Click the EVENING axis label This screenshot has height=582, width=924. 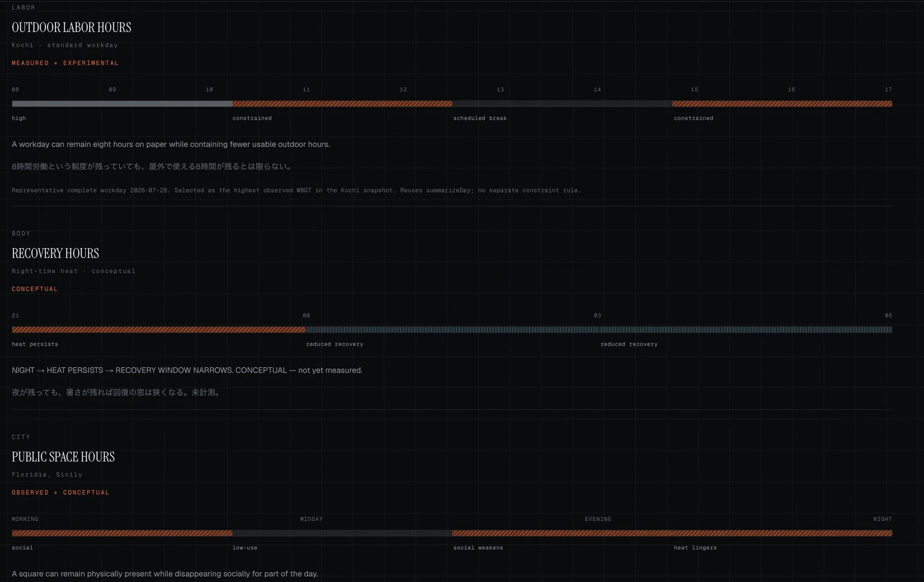[x=598, y=519]
